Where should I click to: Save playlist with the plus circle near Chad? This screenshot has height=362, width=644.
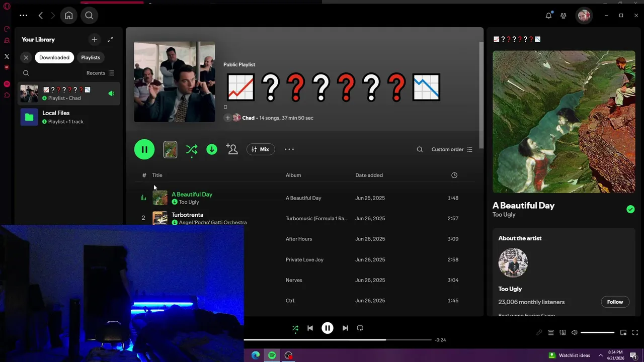[227, 118]
